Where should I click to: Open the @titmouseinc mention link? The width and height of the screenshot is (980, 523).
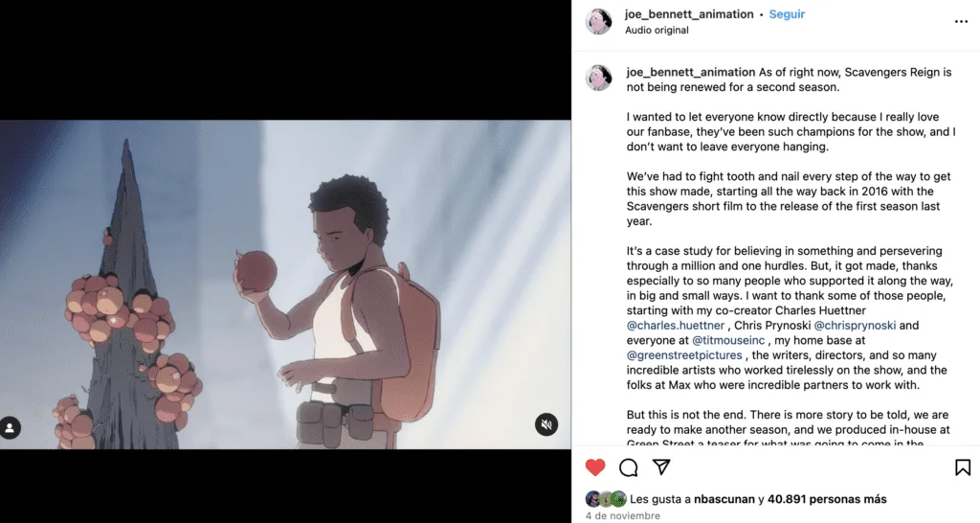pyautogui.click(x=728, y=340)
